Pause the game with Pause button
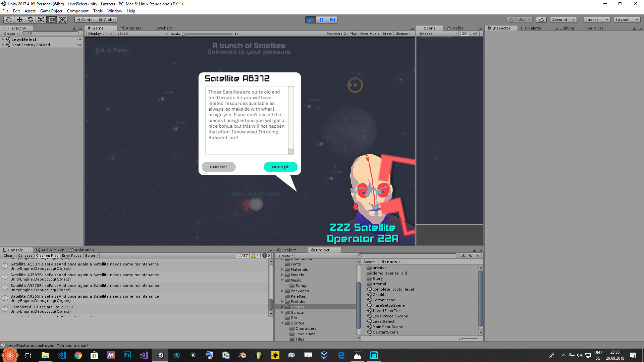This screenshot has width=644, height=362. [321, 20]
